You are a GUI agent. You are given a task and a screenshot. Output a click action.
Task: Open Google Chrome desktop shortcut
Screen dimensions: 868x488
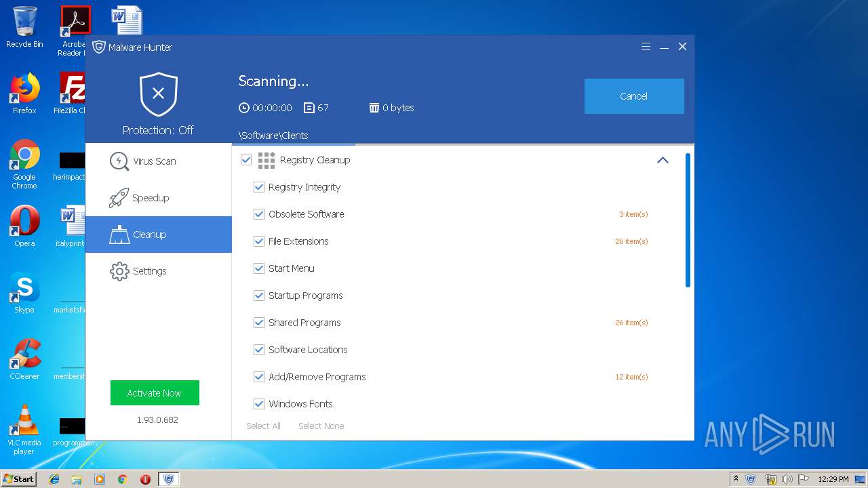pyautogui.click(x=24, y=164)
